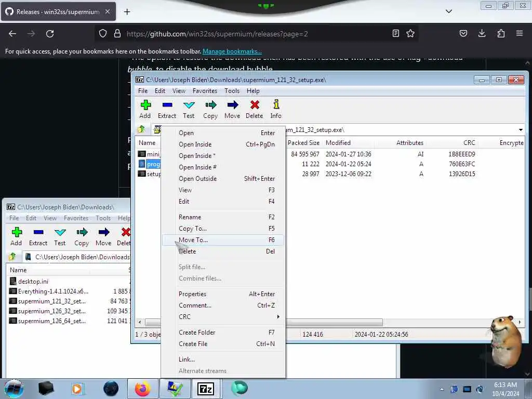Bookmark this page with star icon
The image size is (532, 399).
[410, 33]
